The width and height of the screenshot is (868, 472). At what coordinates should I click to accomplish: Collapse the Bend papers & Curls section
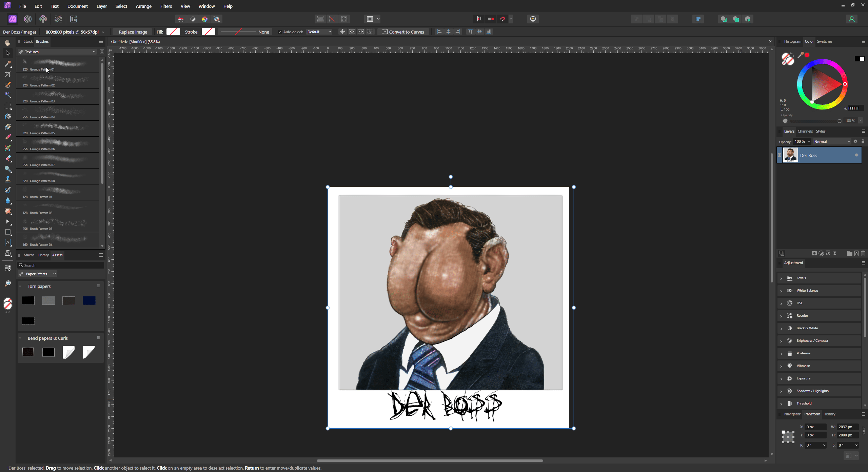pos(20,338)
